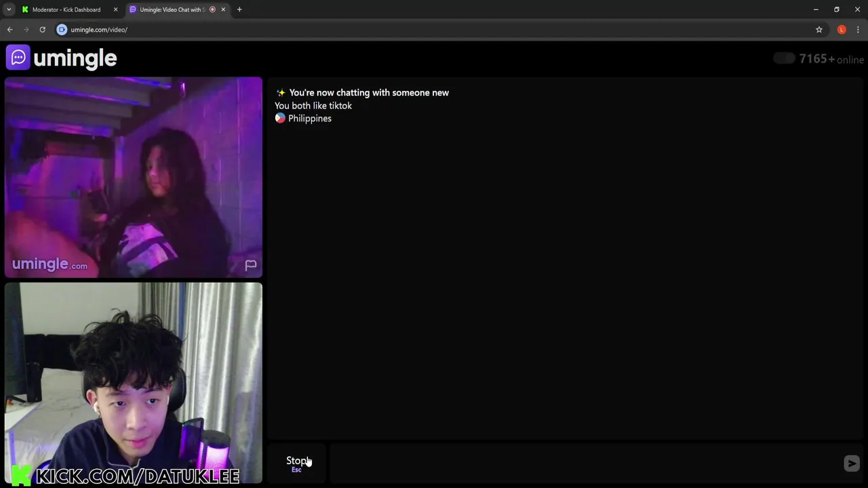868x488 pixels.
Task: Click the stranger's video feed
Action: [134, 178]
